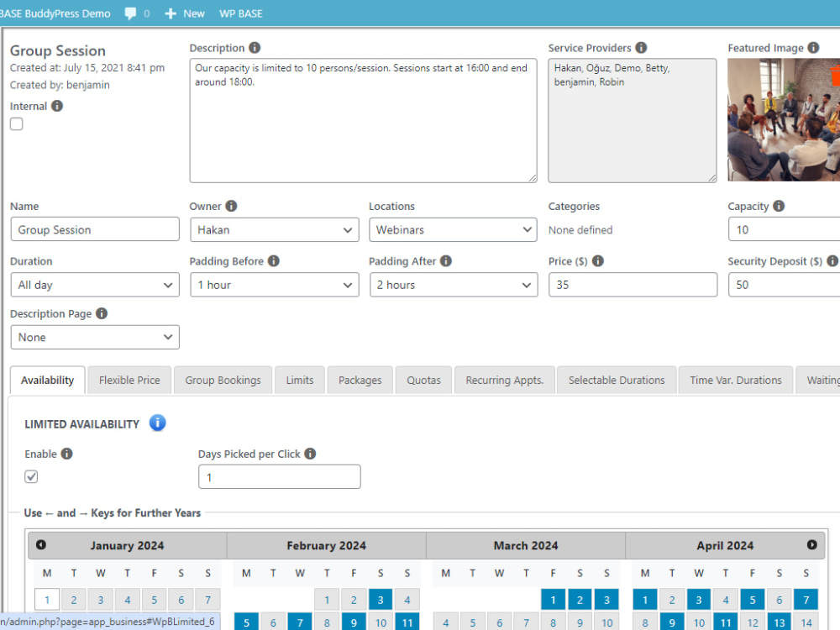Click the plus icon next to New

point(171,13)
